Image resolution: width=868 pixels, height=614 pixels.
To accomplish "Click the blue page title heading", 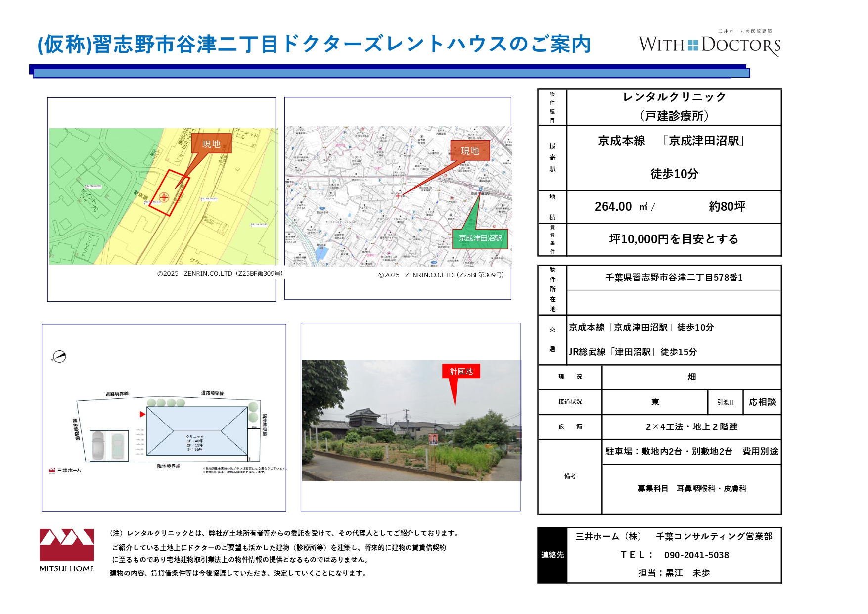I will (x=314, y=44).
